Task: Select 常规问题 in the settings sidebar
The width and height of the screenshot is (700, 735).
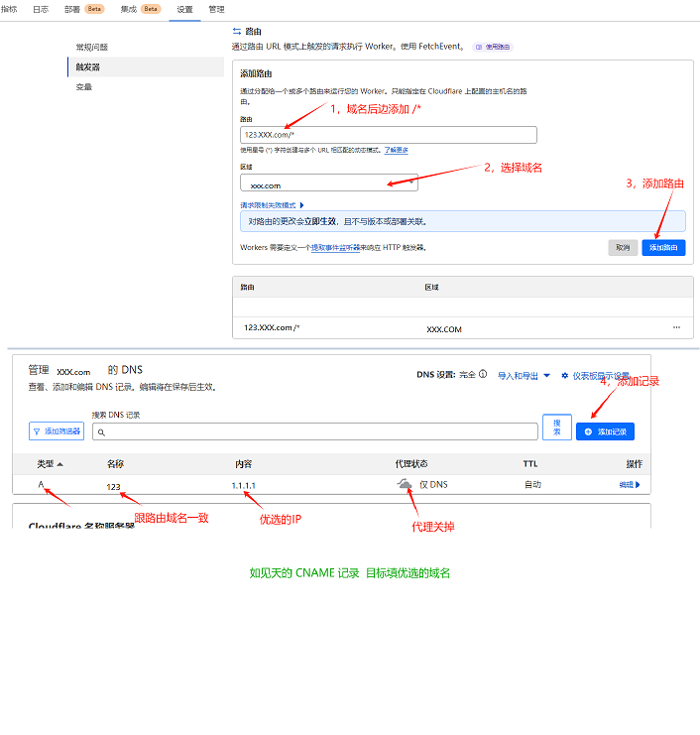Action: pyautogui.click(x=92, y=48)
